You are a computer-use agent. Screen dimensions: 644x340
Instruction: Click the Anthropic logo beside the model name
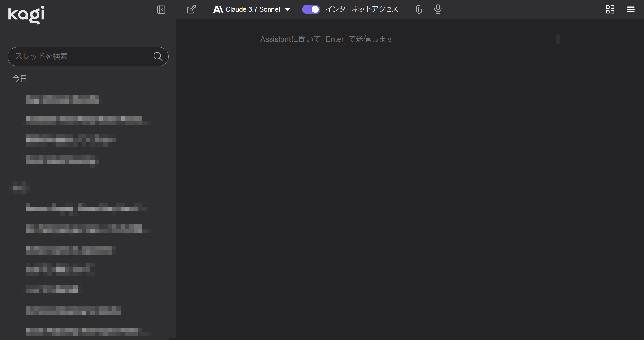pos(218,10)
